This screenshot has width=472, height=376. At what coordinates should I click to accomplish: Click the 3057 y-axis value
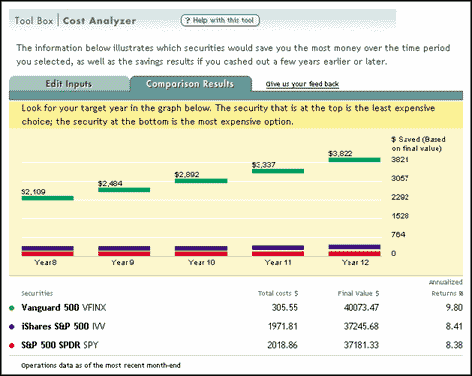click(400, 178)
